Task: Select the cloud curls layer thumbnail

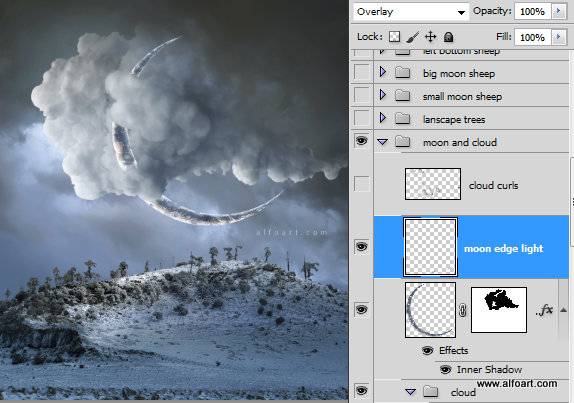Action: (433, 184)
